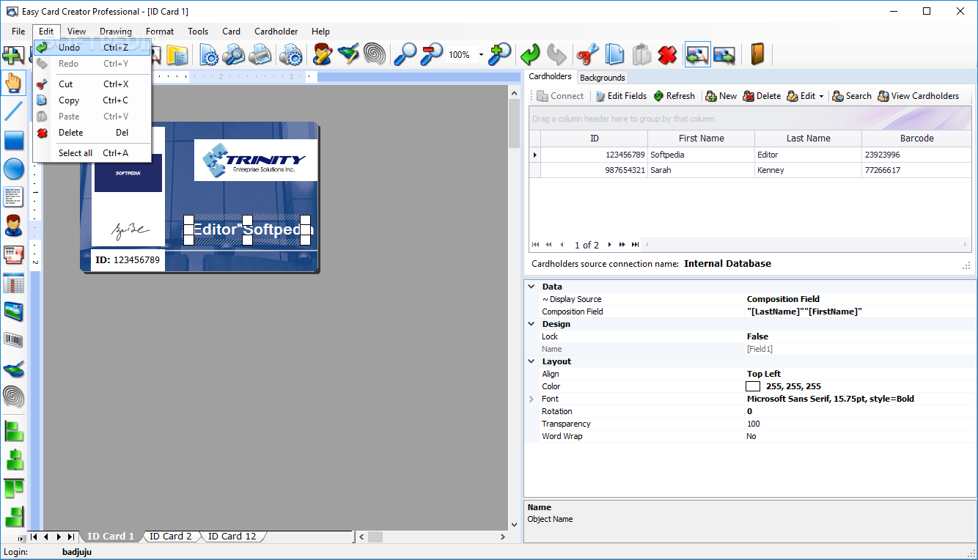Click the View Cardholders button
This screenshot has width=978, height=560.
(x=919, y=96)
